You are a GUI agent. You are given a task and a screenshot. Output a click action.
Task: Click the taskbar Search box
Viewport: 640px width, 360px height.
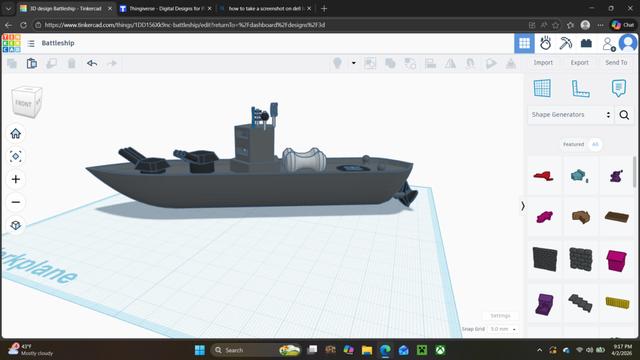click(x=256, y=350)
